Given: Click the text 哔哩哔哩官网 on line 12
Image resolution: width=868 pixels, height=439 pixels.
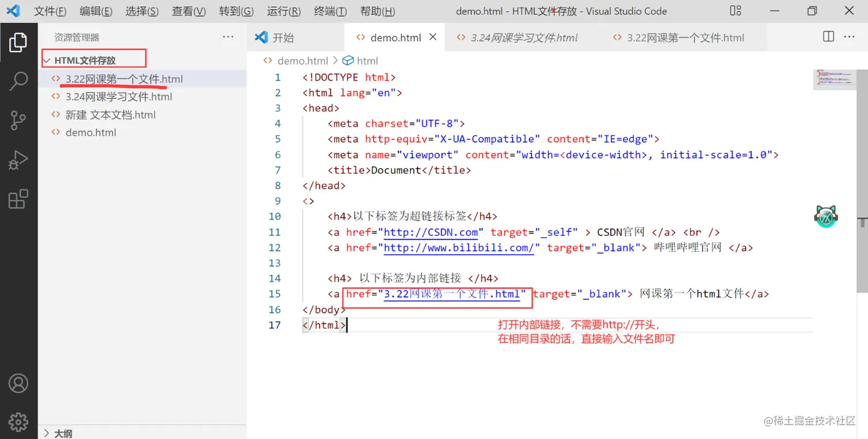Looking at the screenshot, I should pyautogui.click(x=688, y=248).
